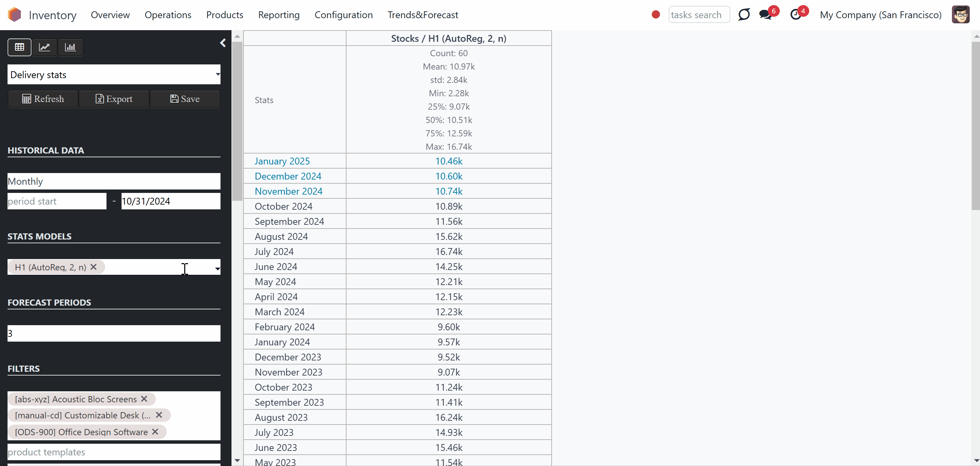Remove H1 (AutoReg, 2, n) model tag
Viewport: 980px width, 466px height.
[x=93, y=267]
